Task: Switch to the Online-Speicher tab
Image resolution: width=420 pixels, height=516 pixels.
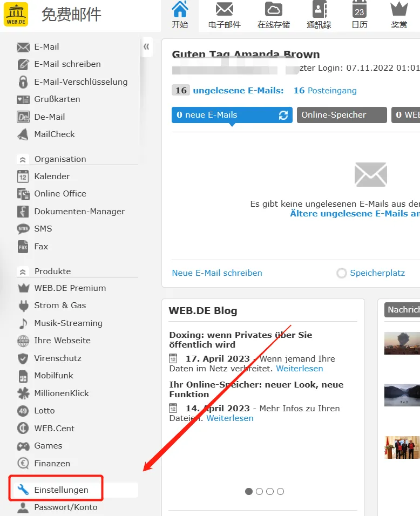Action: tap(341, 115)
